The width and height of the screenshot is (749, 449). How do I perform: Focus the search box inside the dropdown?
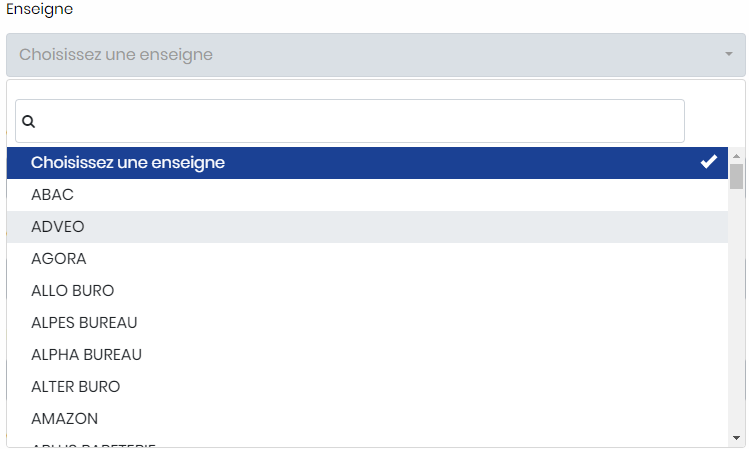[350, 121]
